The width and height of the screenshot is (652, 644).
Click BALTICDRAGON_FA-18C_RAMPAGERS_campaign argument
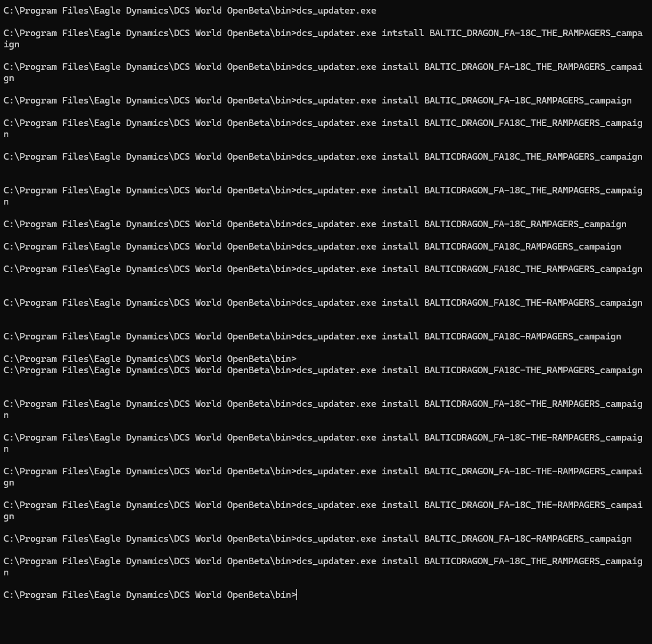pos(525,224)
